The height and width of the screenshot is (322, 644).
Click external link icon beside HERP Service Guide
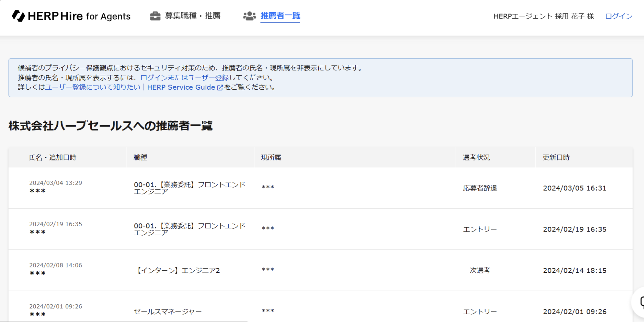click(x=220, y=88)
